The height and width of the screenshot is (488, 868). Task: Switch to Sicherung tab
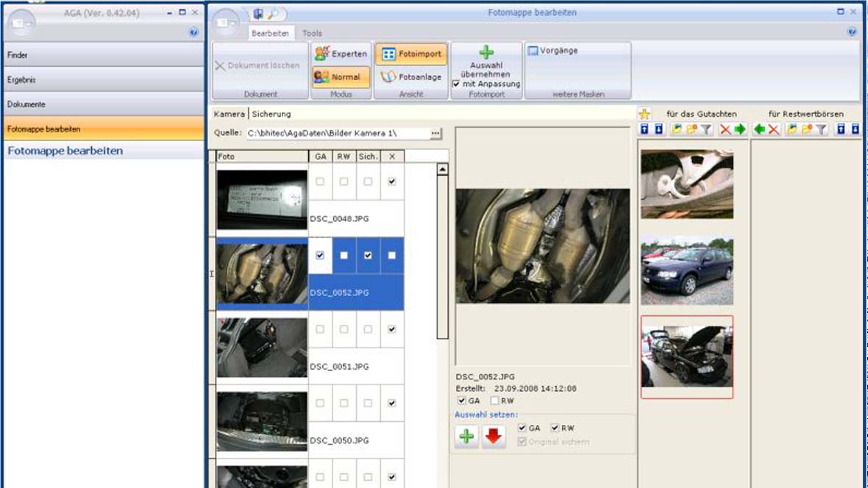pyautogui.click(x=271, y=114)
